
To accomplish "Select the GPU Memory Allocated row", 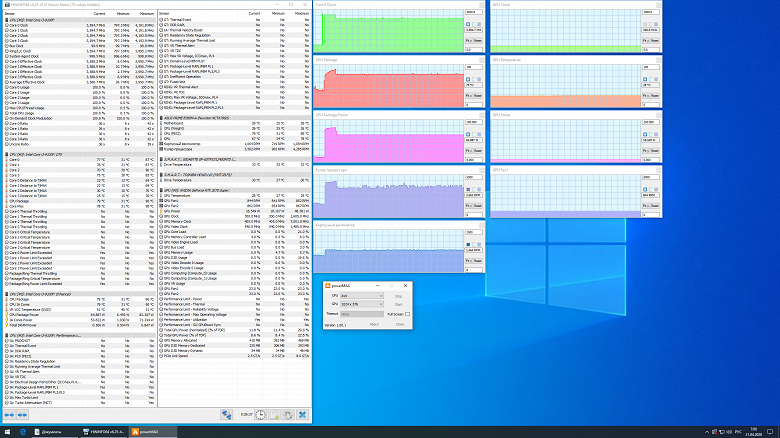I will coord(235,340).
